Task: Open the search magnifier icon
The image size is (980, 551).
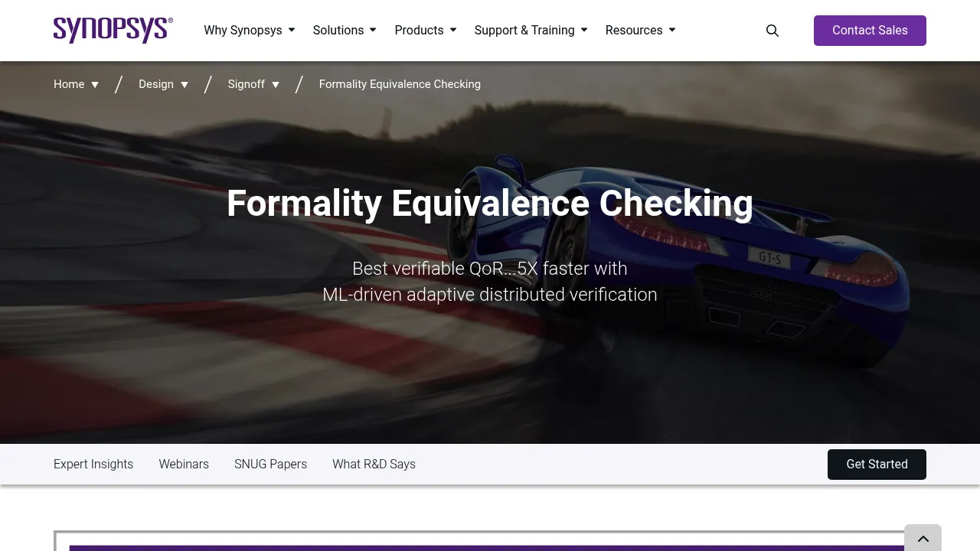Action: point(773,31)
